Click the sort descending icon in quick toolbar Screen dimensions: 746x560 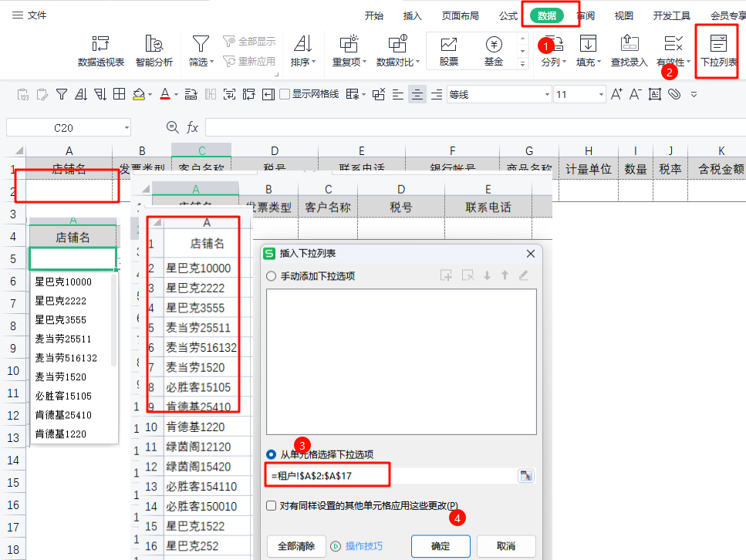[100, 94]
